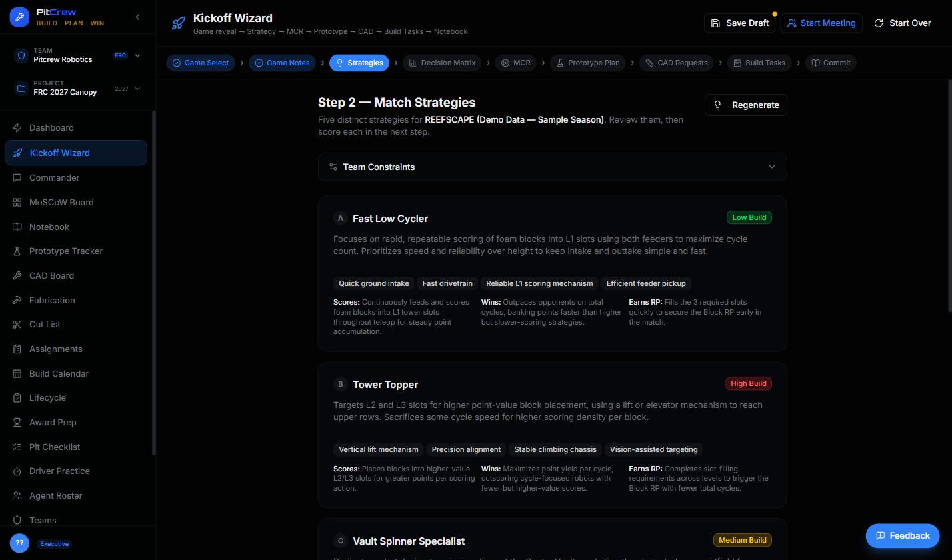View Assignments in the sidebar
Image resolution: width=952 pixels, height=560 pixels.
(76, 349)
